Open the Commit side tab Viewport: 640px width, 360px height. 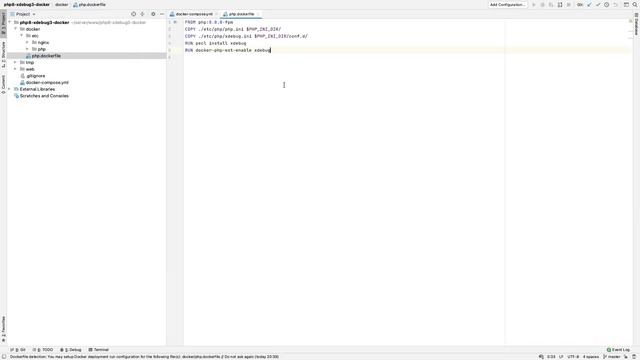point(3,84)
